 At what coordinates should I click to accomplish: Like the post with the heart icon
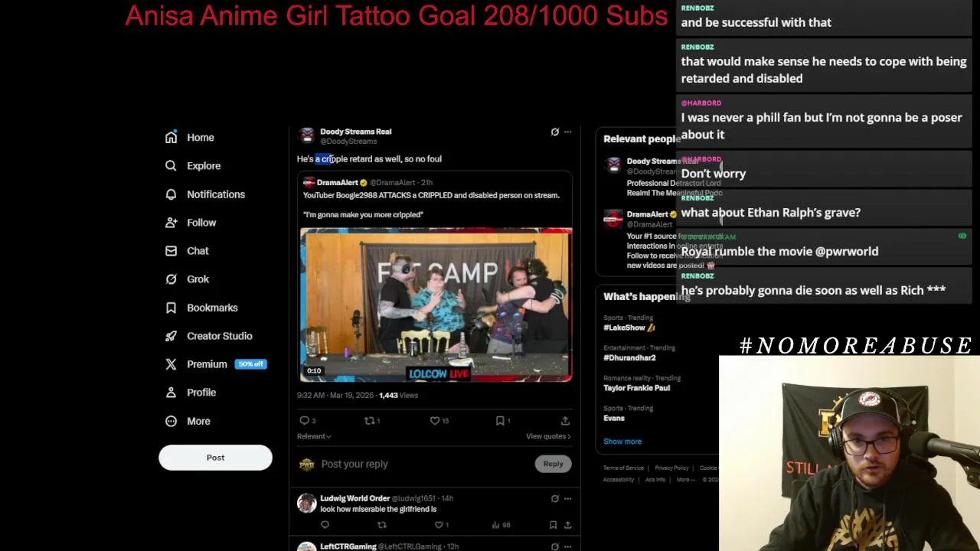click(435, 420)
